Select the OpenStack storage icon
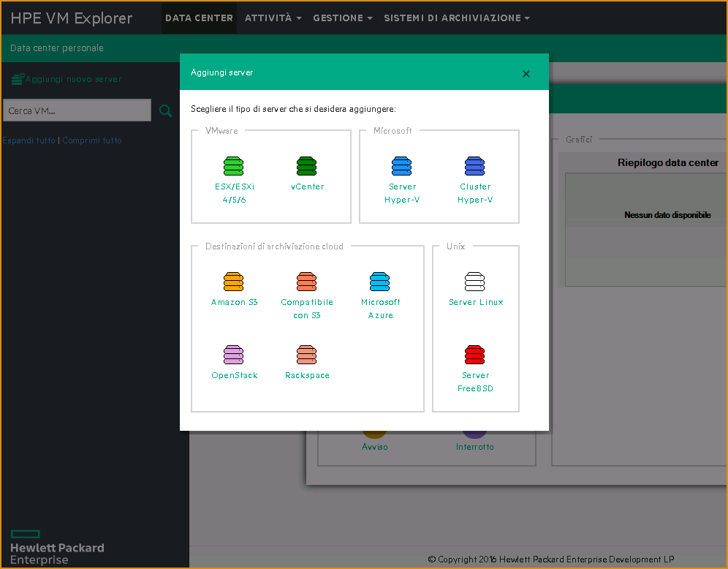 click(x=234, y=355)
